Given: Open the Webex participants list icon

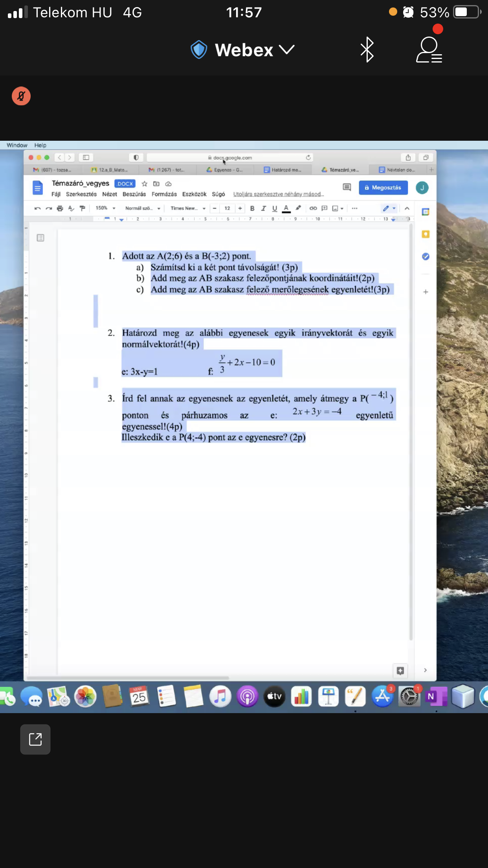Looking at the screenshot, I should (x=429, y=50).
